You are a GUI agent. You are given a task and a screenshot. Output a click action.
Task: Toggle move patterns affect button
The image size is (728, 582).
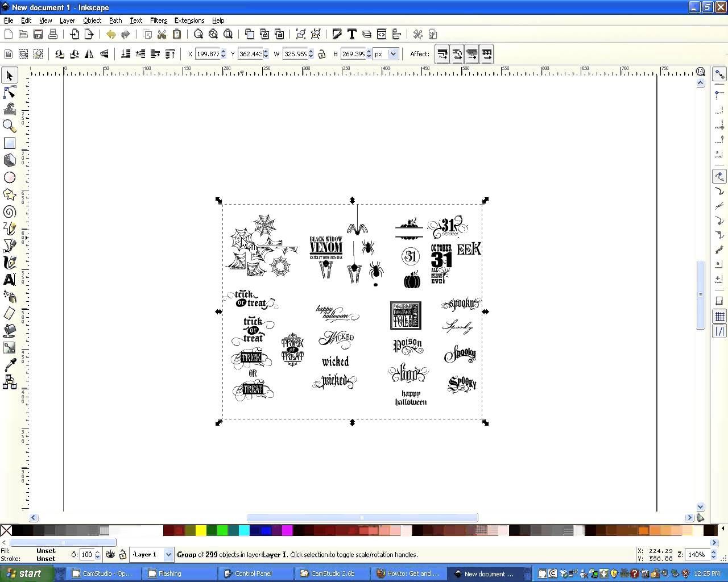click(486, 54)
